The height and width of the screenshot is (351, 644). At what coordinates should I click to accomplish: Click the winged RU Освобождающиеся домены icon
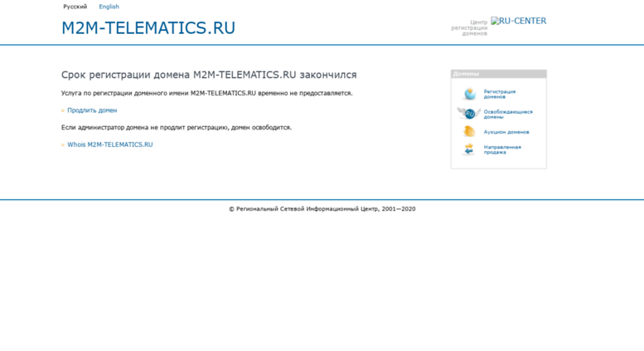click(x=469, y=113)
